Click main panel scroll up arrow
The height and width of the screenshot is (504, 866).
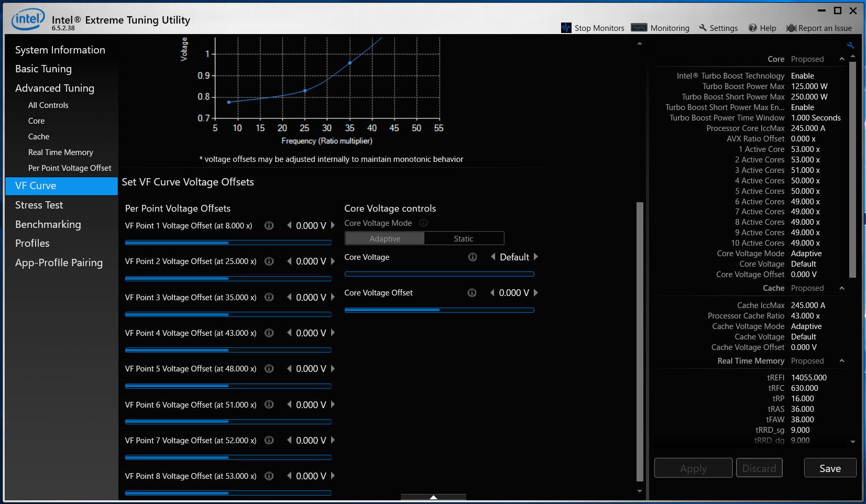coord(639,43)
